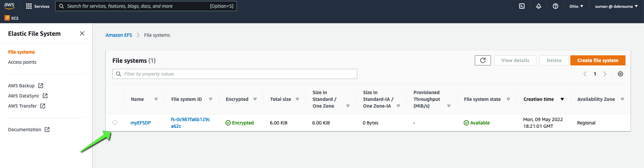Open the Ohio region dropdown

576,6
